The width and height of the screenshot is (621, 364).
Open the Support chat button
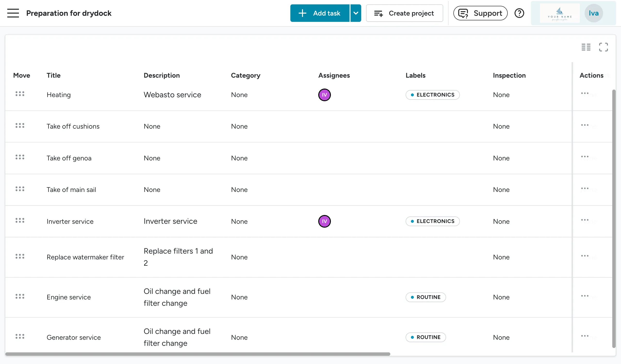[x=480, y=13]
